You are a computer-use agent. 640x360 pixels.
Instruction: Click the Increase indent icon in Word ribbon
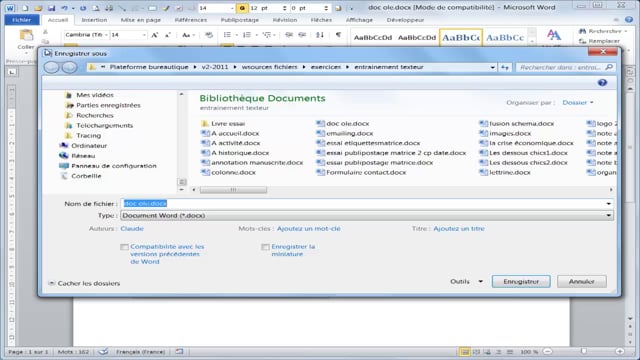[x=302, y=35]
